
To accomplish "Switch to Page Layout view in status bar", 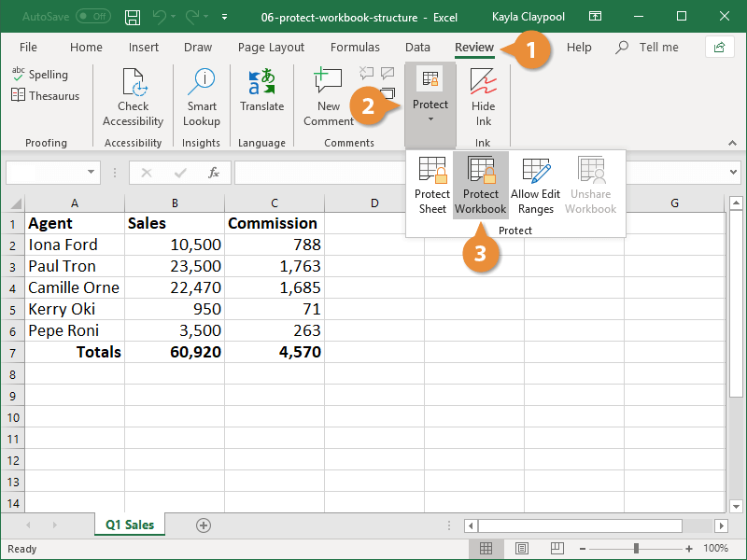I will pos(523,549).
